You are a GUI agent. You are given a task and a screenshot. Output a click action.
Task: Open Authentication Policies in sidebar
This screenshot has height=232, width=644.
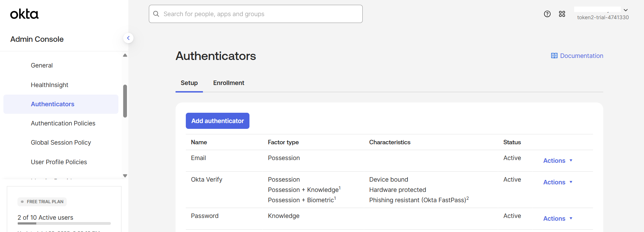[63, 123]
